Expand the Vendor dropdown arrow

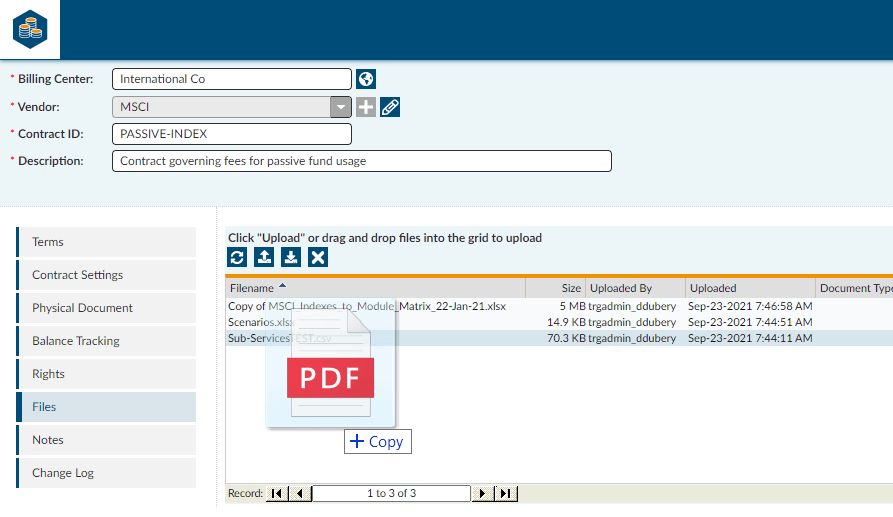pos(341,107)
